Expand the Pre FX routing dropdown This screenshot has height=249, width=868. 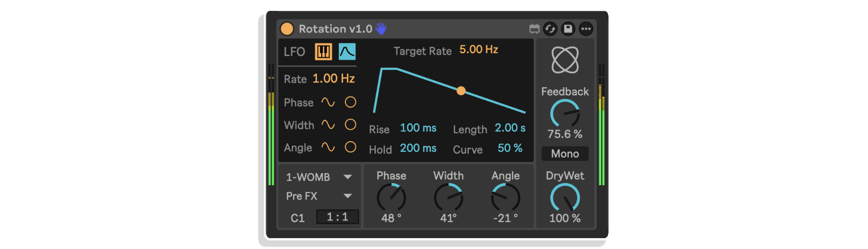(x=319, y=196)
